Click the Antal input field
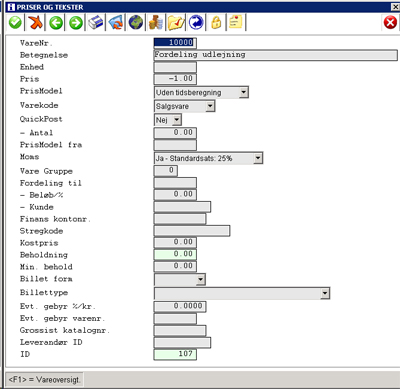The height and width of the screenshot is (389, 400). point(175,133)
